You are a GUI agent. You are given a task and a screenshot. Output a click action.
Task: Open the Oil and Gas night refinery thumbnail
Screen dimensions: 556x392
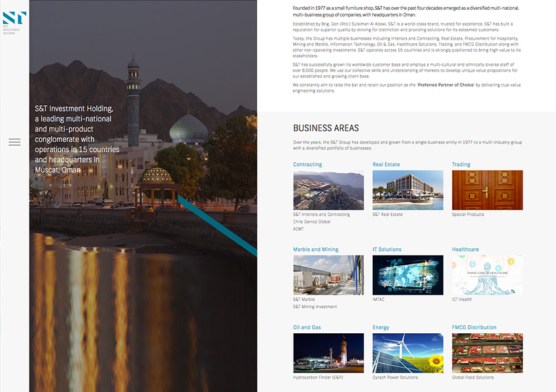(x=328, y=353)
